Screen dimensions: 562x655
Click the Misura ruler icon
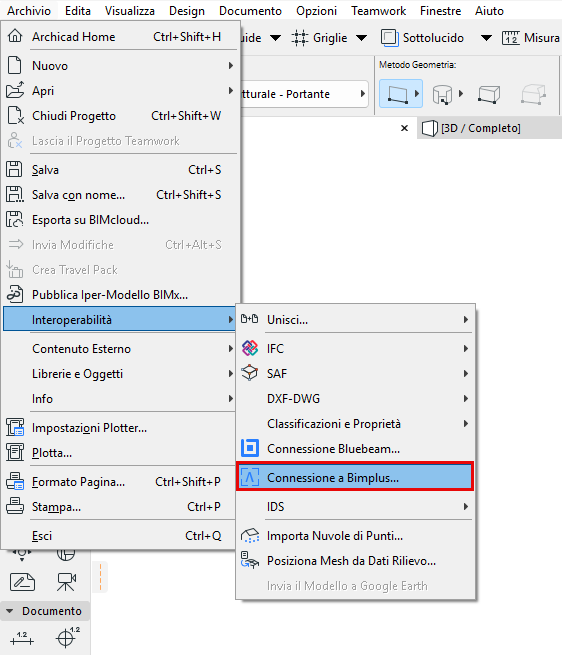[x=511, y=38]
